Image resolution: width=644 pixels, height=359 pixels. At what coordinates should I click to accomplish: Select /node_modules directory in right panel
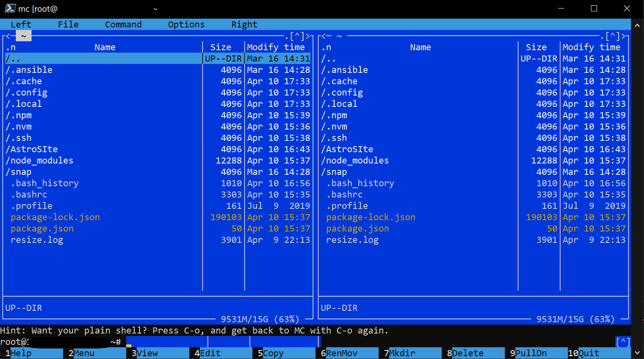pos(473,161)
